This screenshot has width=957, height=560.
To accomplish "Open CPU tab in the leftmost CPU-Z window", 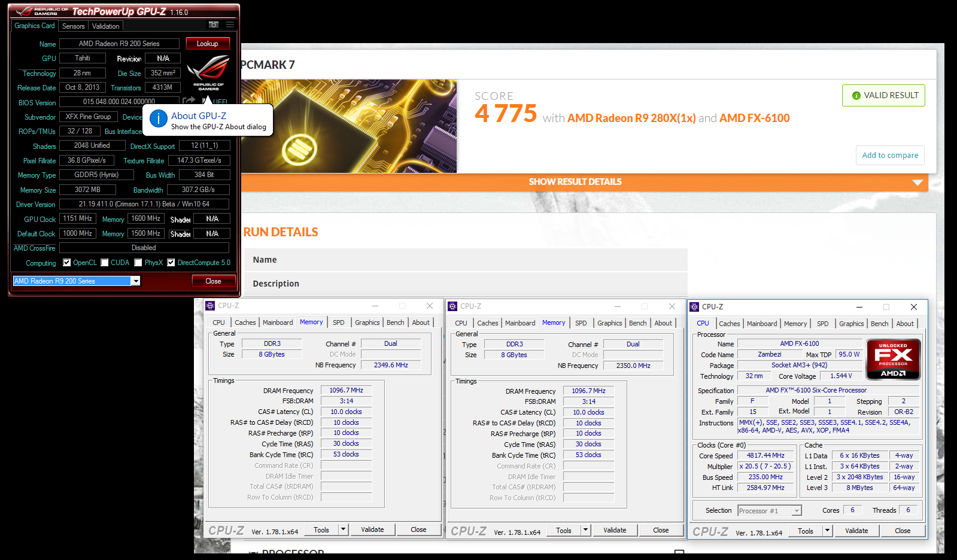I will click(x=218, y=322).
